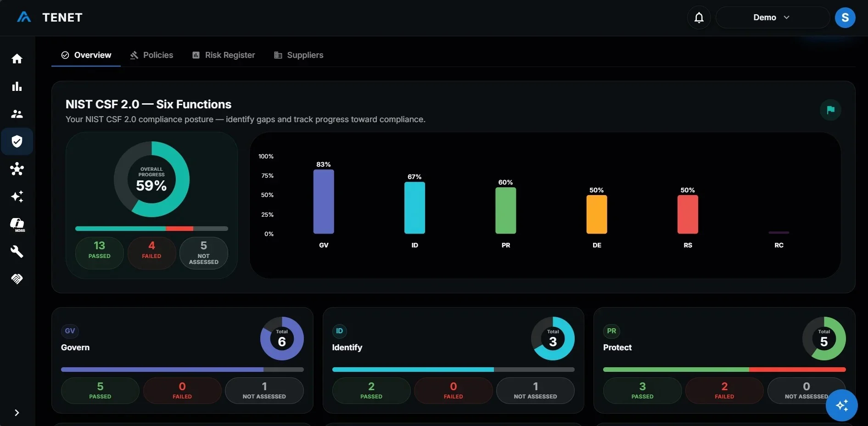Viewport: 868px width, 426px height.
Task: Click the PR bar in chart
Action: [505, 210]
